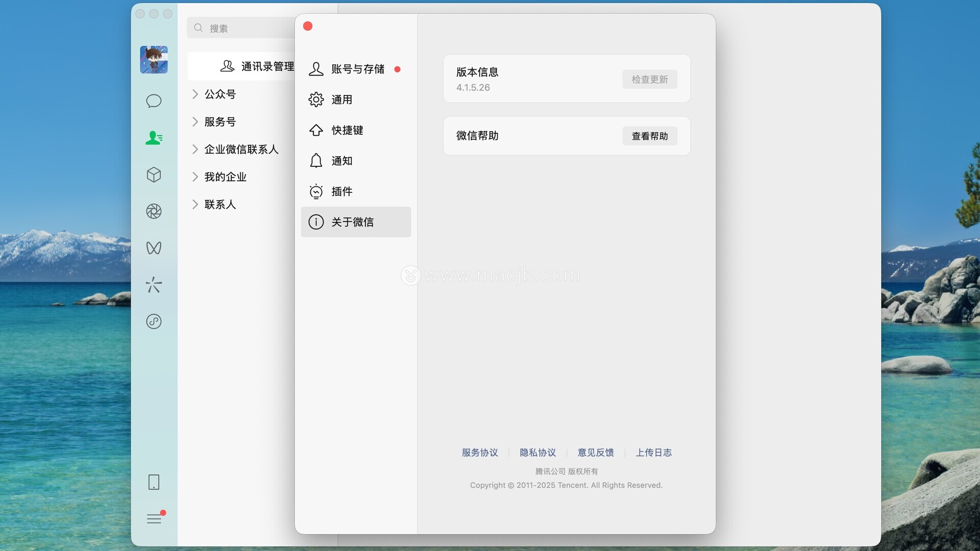
Task: Open the Mini Programs icon
Action: 154,321
